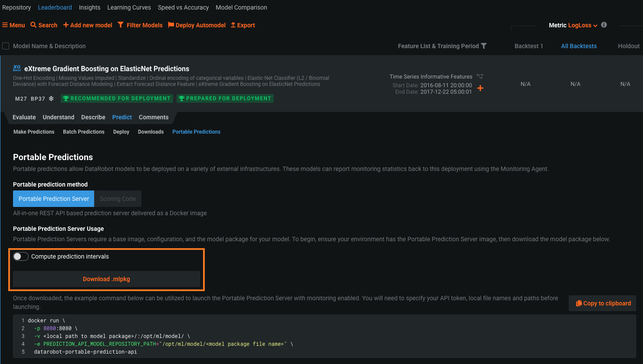This screenshot has height=364, width=643.
Task: Switch to the Insights tab
Action: (89, 7)
